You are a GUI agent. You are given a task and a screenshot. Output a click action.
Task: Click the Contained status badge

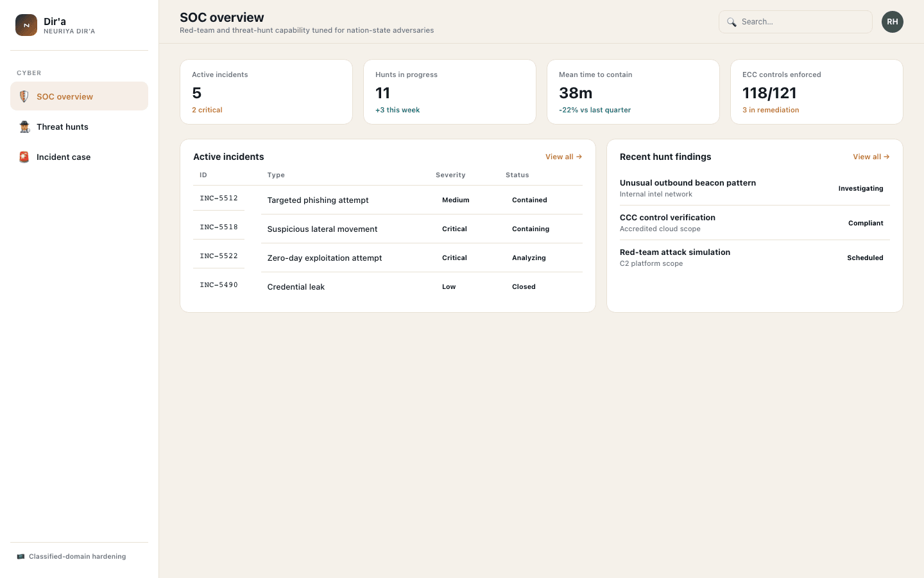(x=529, y=200)
